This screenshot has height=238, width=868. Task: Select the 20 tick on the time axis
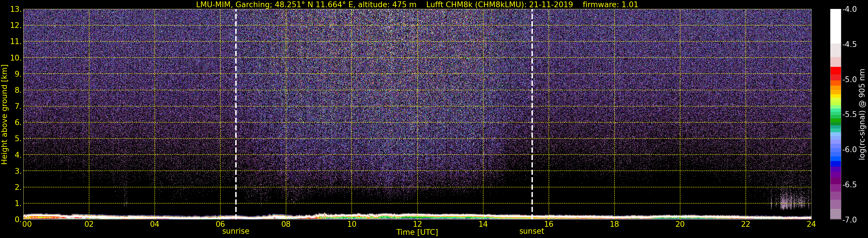click(680, 224)
